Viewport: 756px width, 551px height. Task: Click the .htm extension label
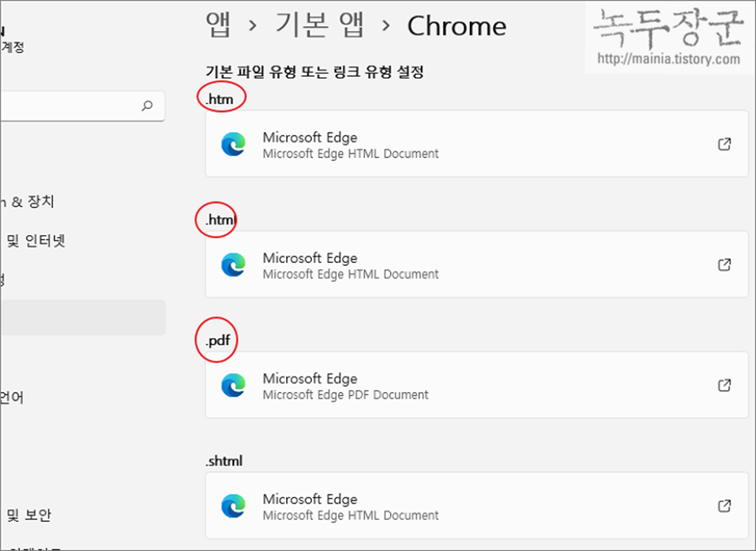219,100
